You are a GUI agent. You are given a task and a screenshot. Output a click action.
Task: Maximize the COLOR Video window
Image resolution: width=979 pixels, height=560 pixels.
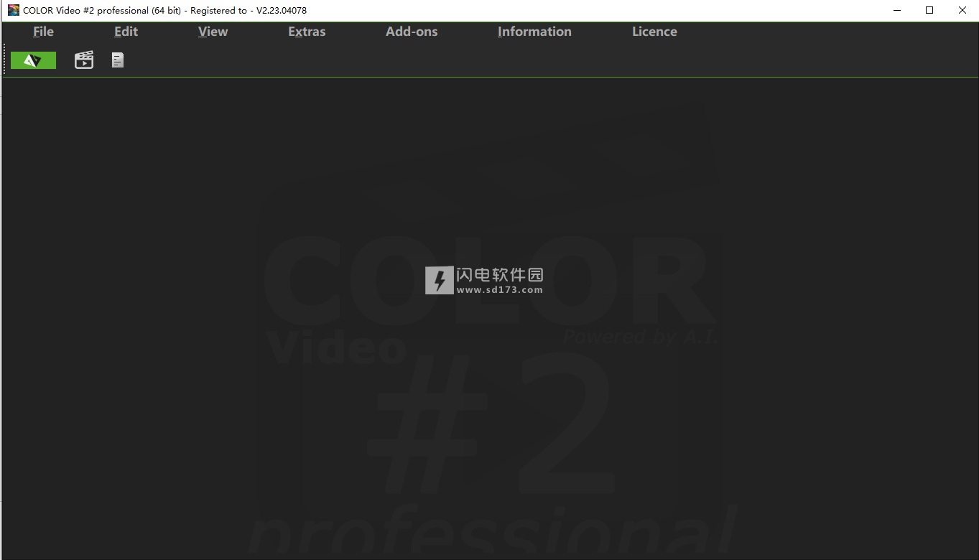pos(929,10)
